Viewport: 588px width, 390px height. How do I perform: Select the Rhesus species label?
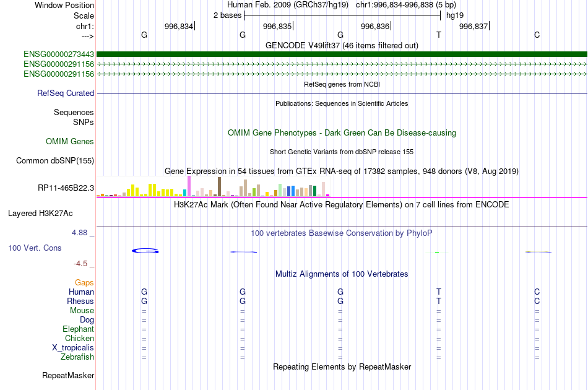tap(80, 301)
